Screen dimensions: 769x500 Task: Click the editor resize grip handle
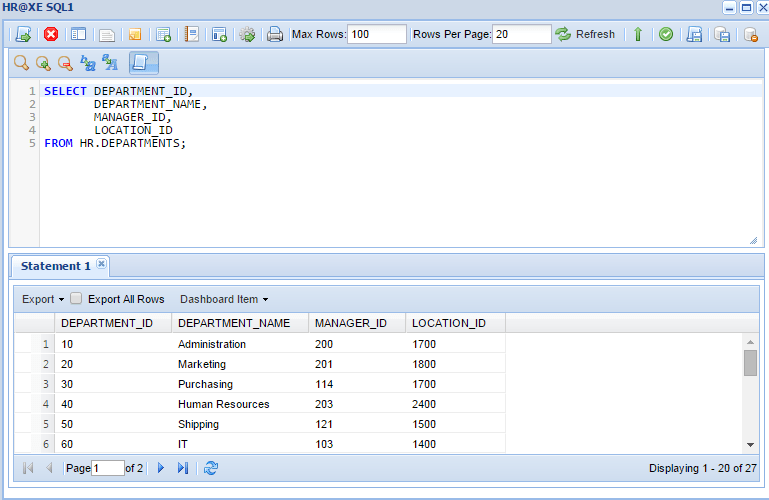click(x=753, y=240)
